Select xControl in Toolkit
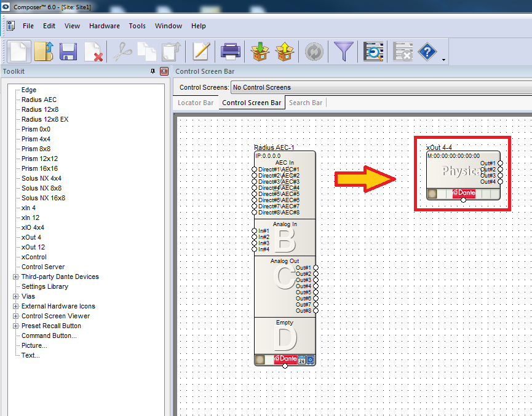This screenshot has width=532, height=416. click(34, 257)
